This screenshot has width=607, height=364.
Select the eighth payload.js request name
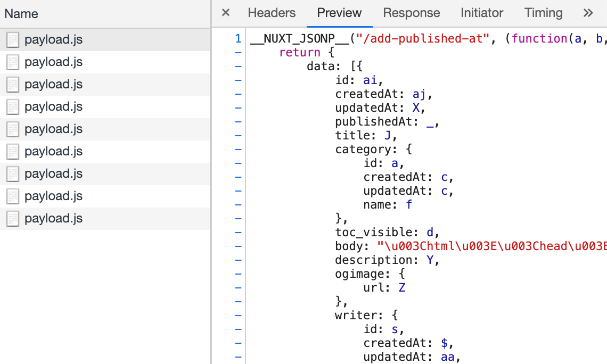click(x=53, y=196)
